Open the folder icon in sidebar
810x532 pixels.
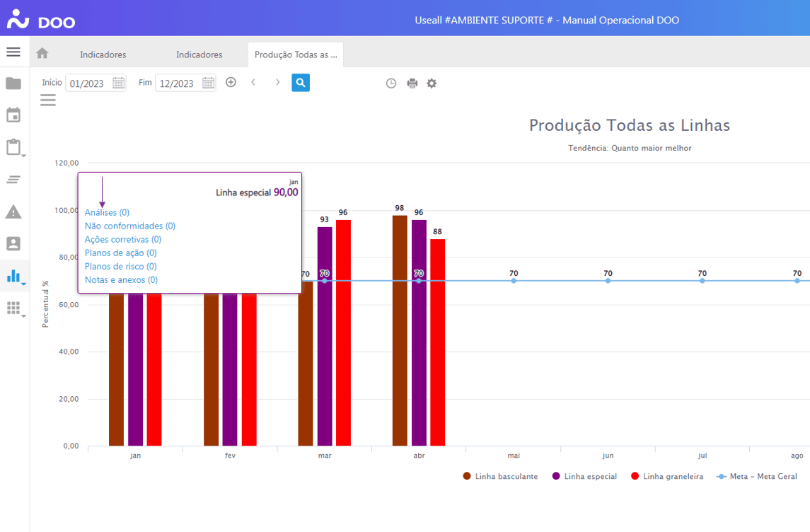pyautogui.click(x=13, y=83)
